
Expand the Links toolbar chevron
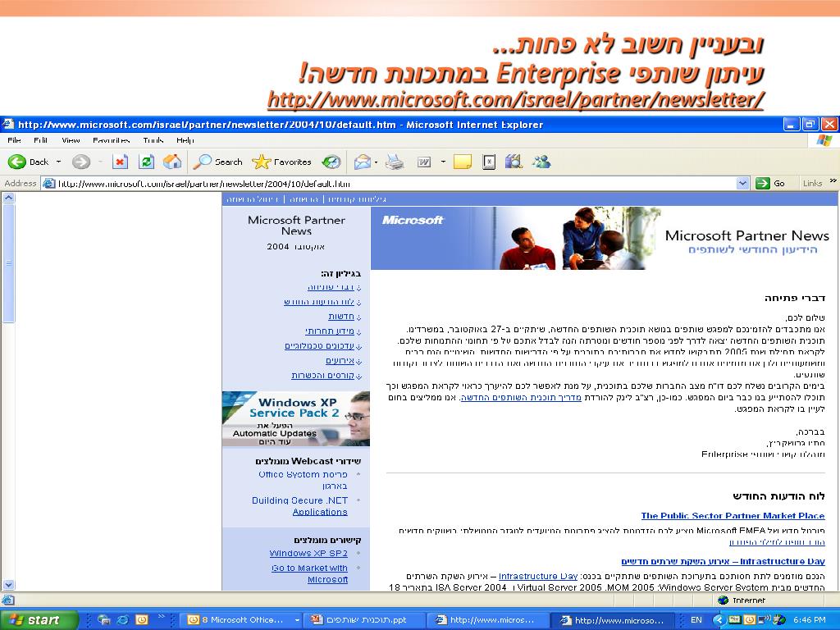833,181
